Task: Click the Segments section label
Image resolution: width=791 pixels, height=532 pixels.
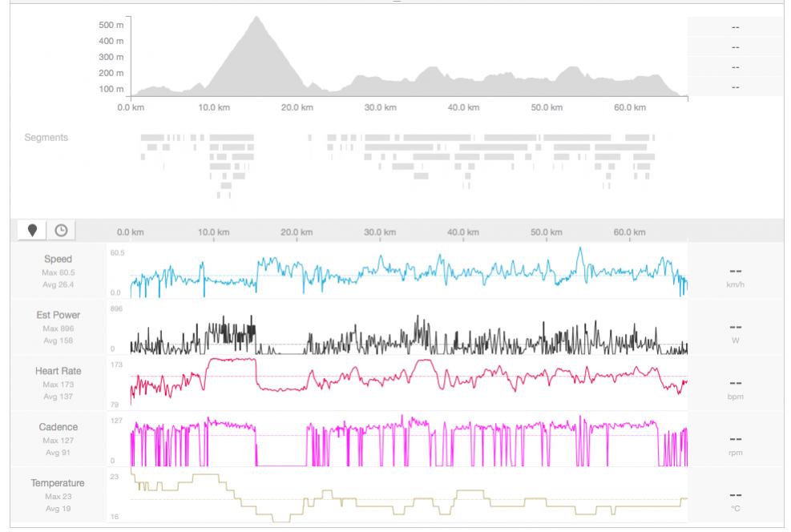Action: point(46,138)
